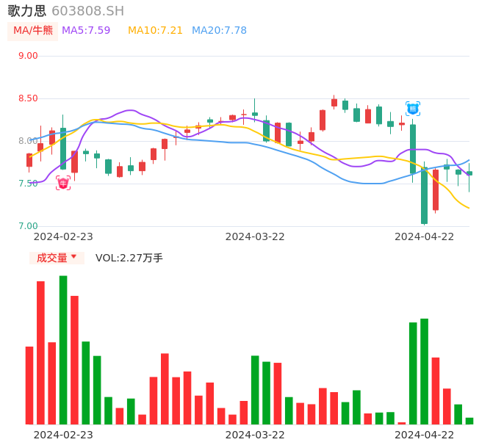Click the stock name 歌力思
Viewport: 504px width, 445px height.
pos(27,11)
